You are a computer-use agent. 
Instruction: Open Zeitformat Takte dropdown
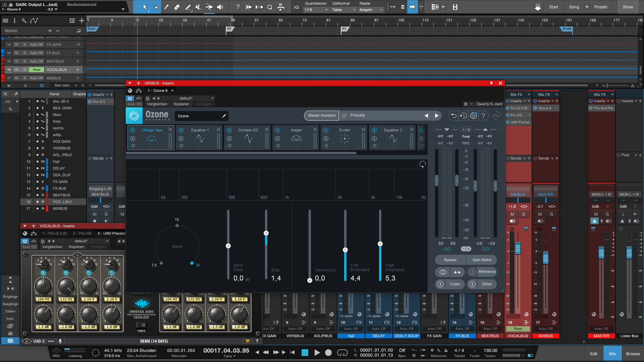[x=343, y=10]
